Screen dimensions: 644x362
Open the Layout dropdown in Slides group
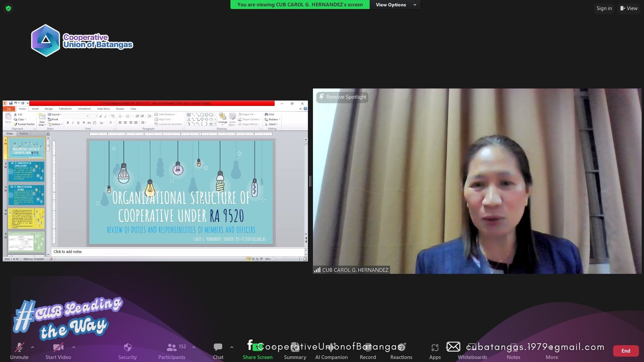tap(55, 114)
